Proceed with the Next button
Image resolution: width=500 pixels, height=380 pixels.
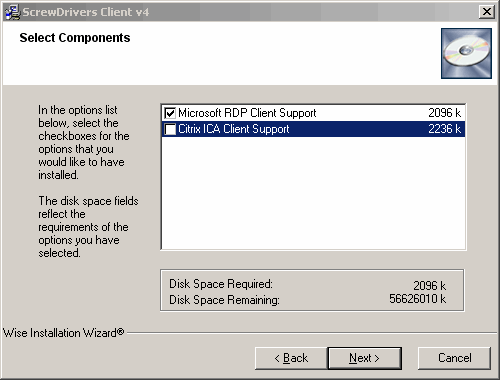tap(365, 358)
